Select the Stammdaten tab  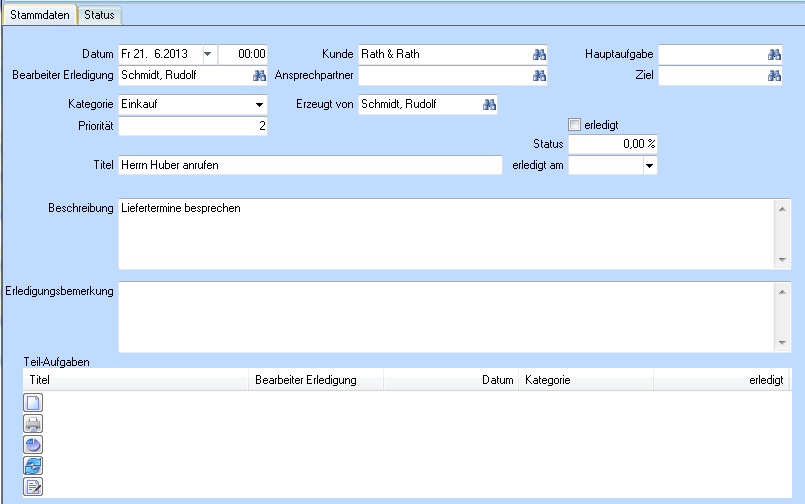point(39,16)
